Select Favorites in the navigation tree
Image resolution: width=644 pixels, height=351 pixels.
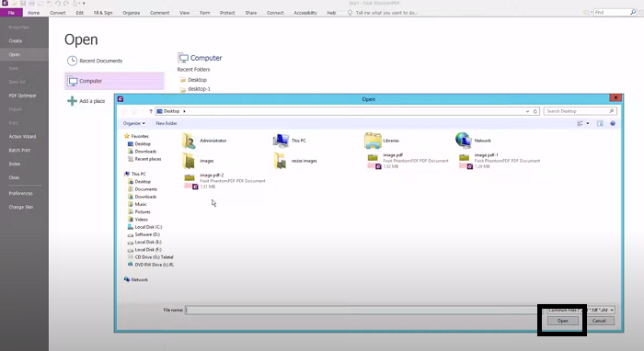[136, 136]
